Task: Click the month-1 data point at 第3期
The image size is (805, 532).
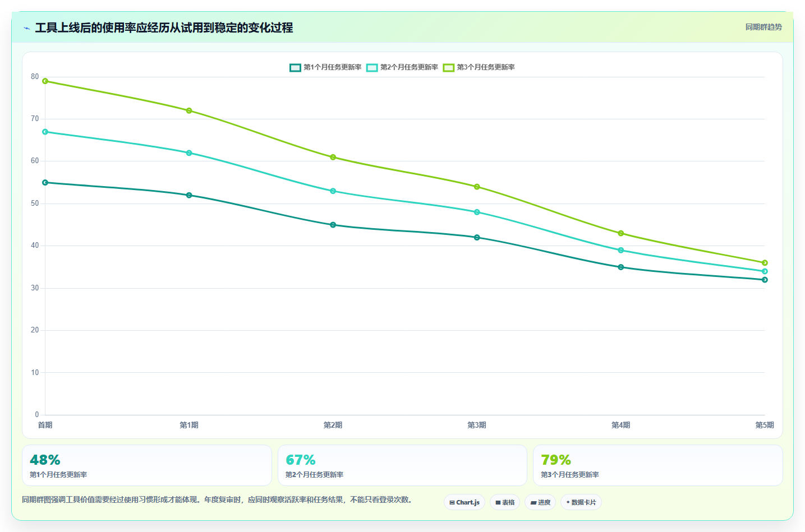Action: tap(477, 238)
